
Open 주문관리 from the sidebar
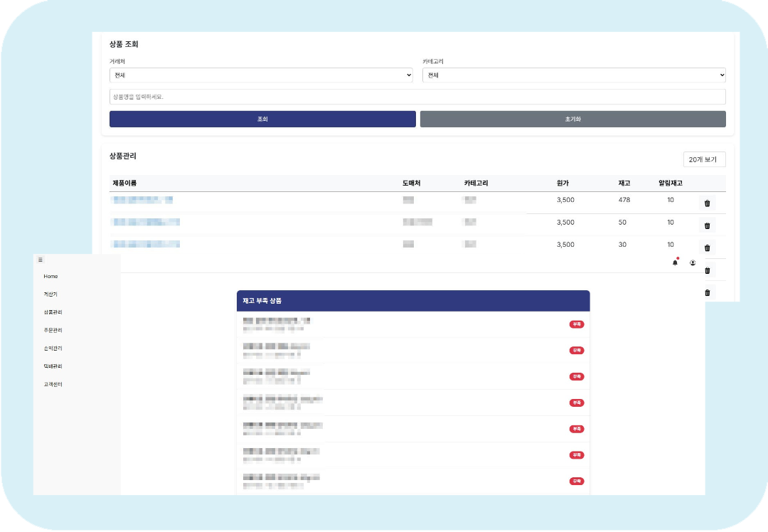(53, 331)
